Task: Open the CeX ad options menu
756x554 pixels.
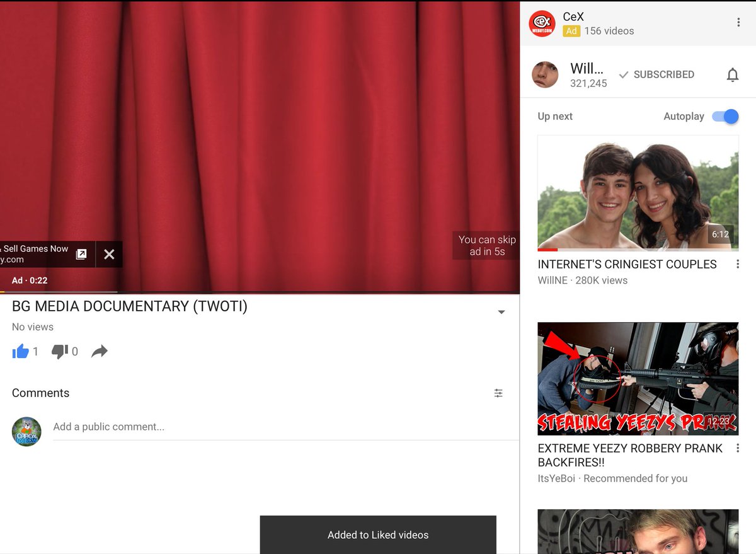Action: coord(738,23)
